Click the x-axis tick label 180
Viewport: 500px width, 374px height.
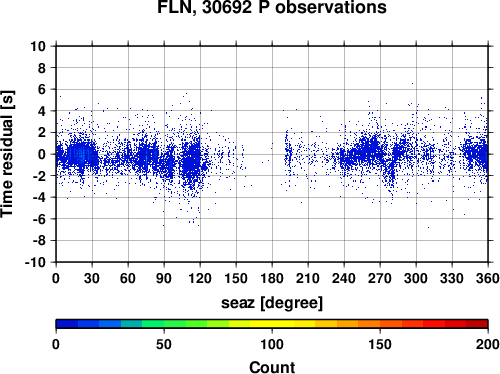click(272, 278)
